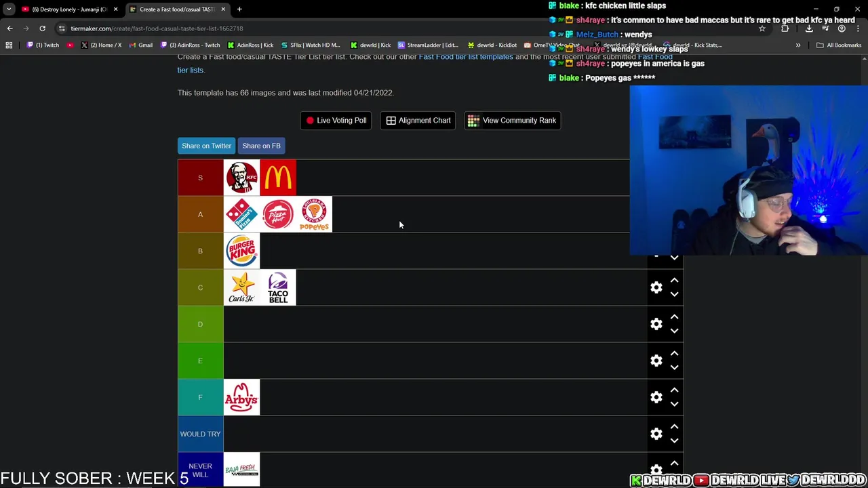Edit the S tier label

coord(200,178)
